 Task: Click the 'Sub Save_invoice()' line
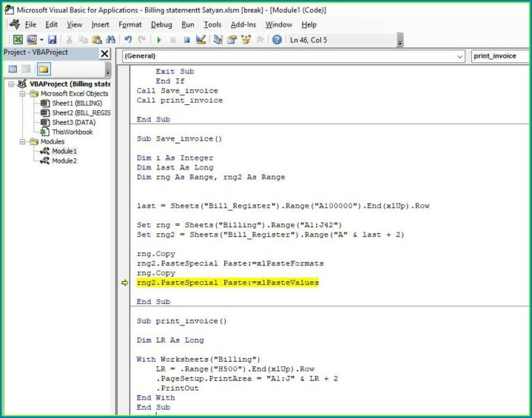[179, 138]
